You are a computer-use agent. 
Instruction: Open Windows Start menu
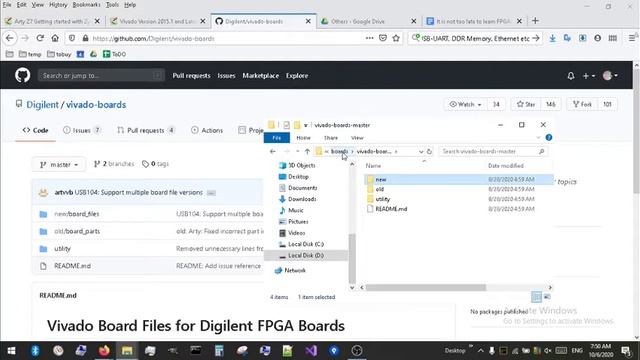11,351
